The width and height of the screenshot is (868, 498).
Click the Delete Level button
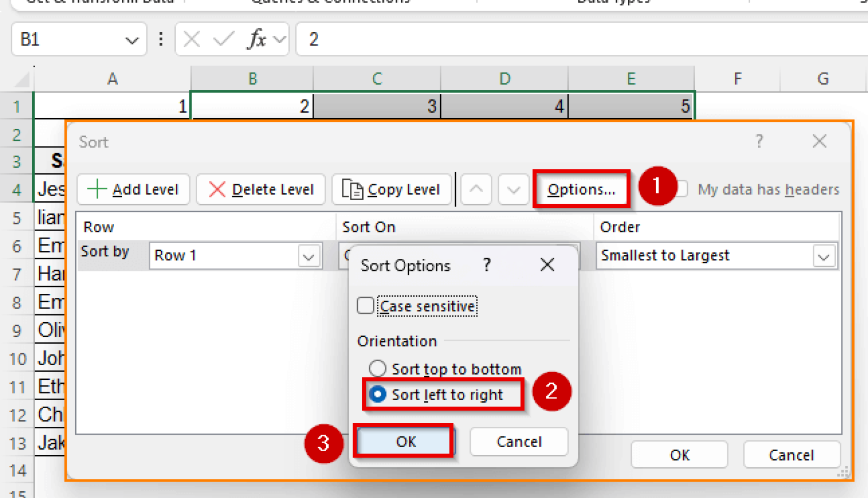click(261, 189)
